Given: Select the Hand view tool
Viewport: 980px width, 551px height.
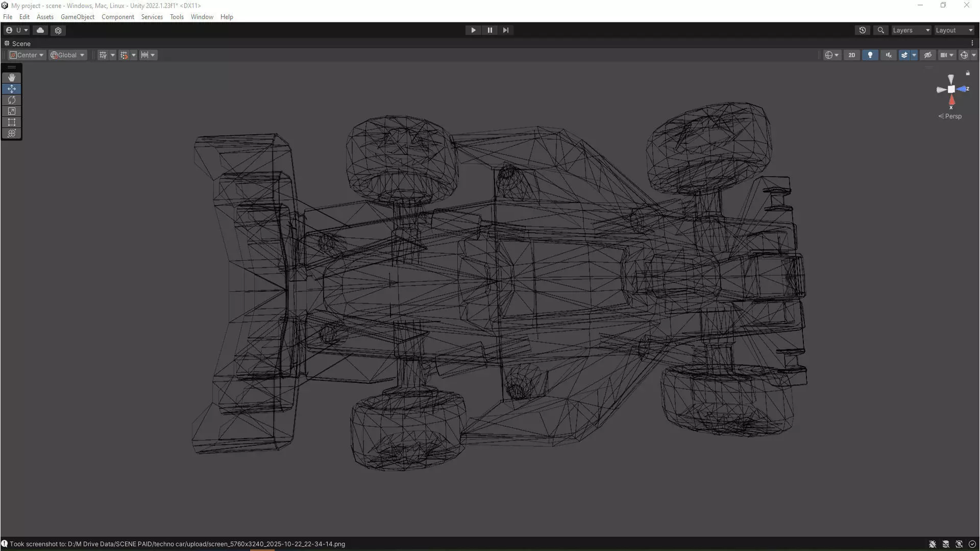Looking at the screenshot, I should point(11,78).
